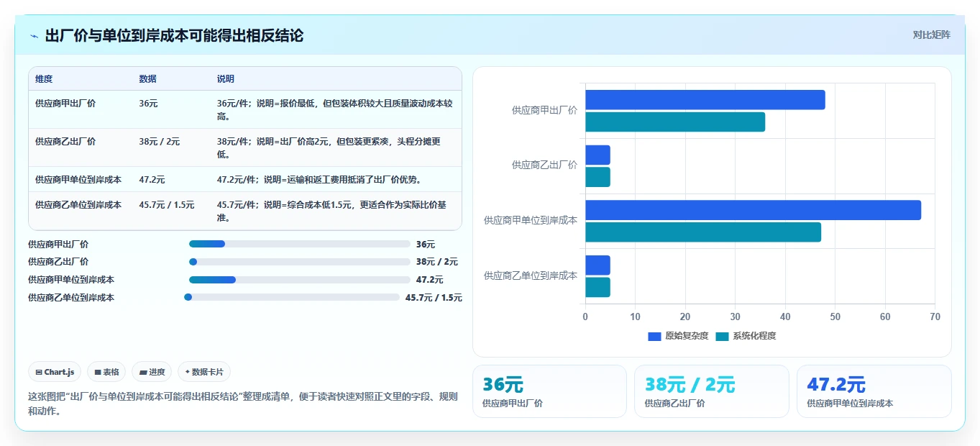Click the 维度 column header
Viewport: 980px width, 446px height.
click(x=44, y=79)
